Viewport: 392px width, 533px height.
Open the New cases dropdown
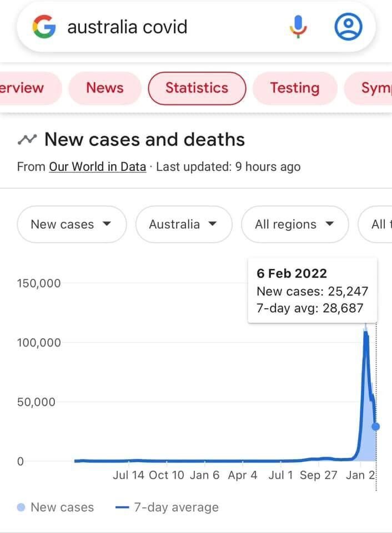point(72,224)
